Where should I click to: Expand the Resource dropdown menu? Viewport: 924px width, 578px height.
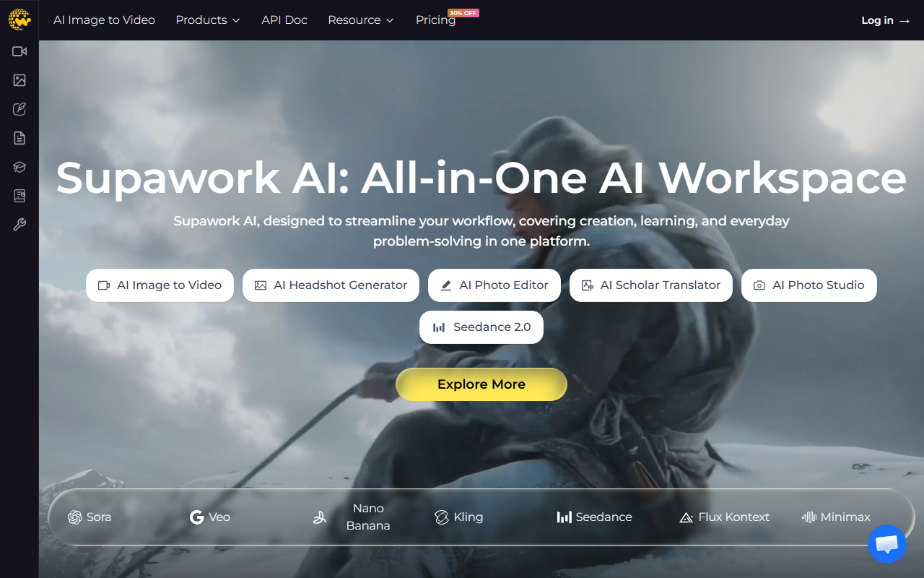361,20
